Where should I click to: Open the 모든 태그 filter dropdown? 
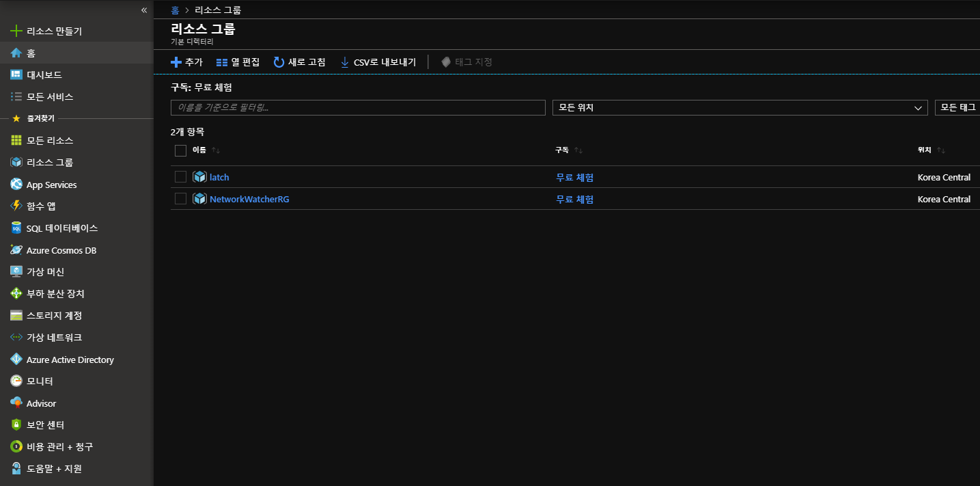(x=957, y=107)
